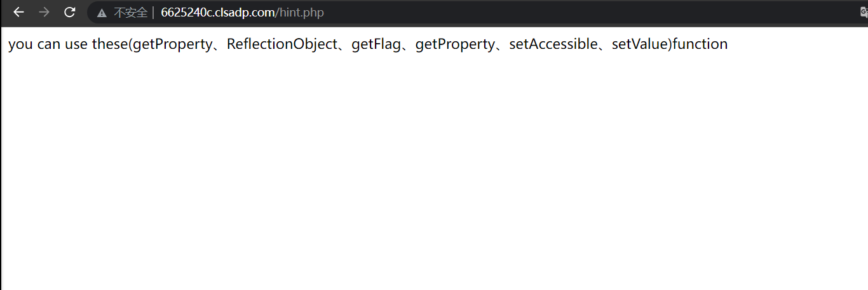The height and width of the screenshot is (290, 868).
Task: Click the second "getProperty" after getFlag
Action: click(454, 44)
